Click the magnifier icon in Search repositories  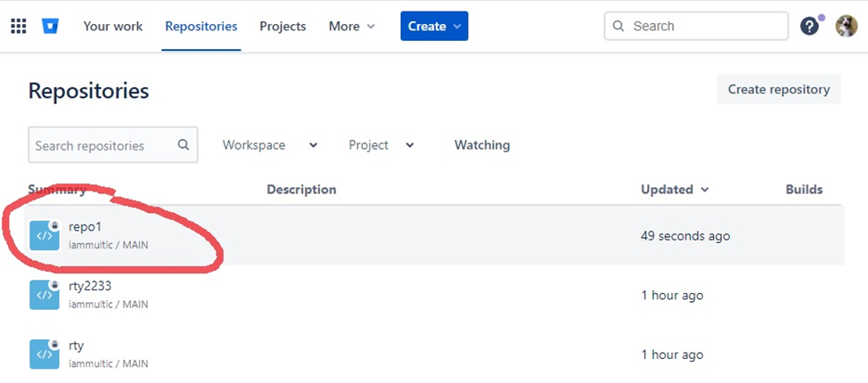tap(184, 145)
